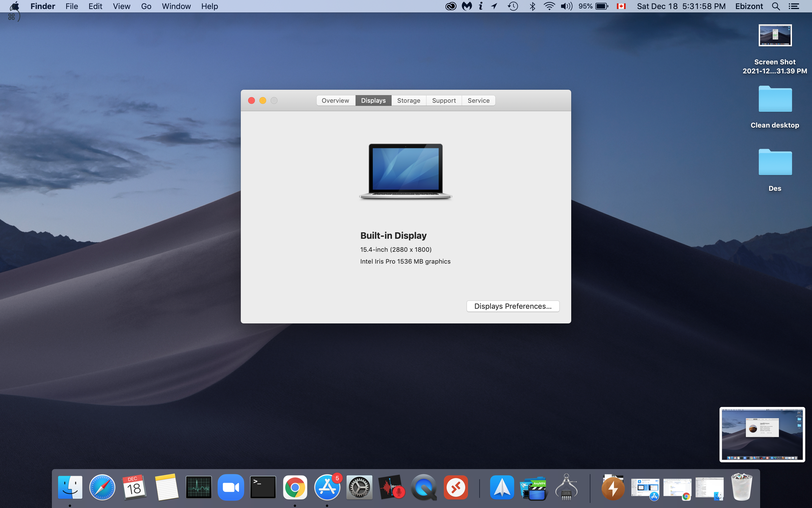Click the location arrow menu bar icon
Viewport: 812px width, 508px height.
(494, 6)
